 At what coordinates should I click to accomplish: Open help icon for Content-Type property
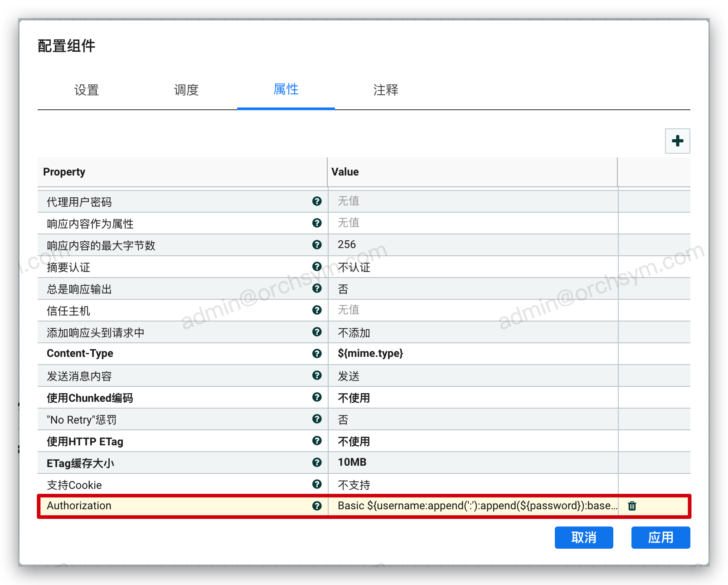point(317,353)
